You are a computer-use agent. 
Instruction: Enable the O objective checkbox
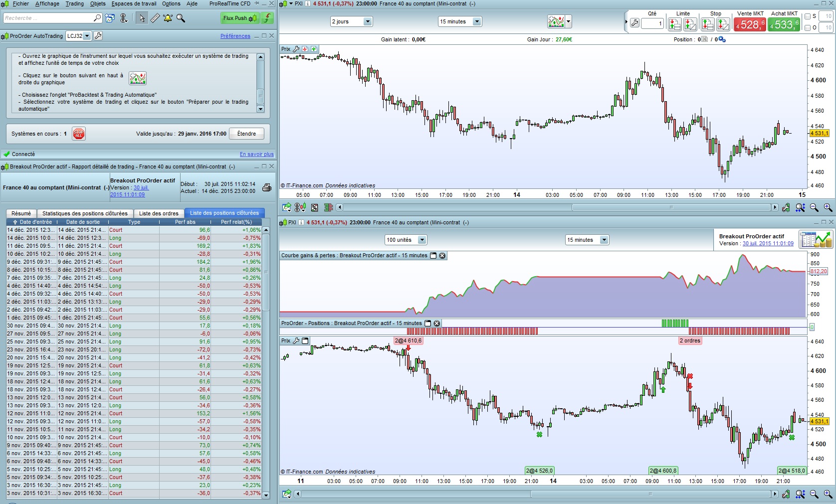pyautogui.click(x=808, y=28)
